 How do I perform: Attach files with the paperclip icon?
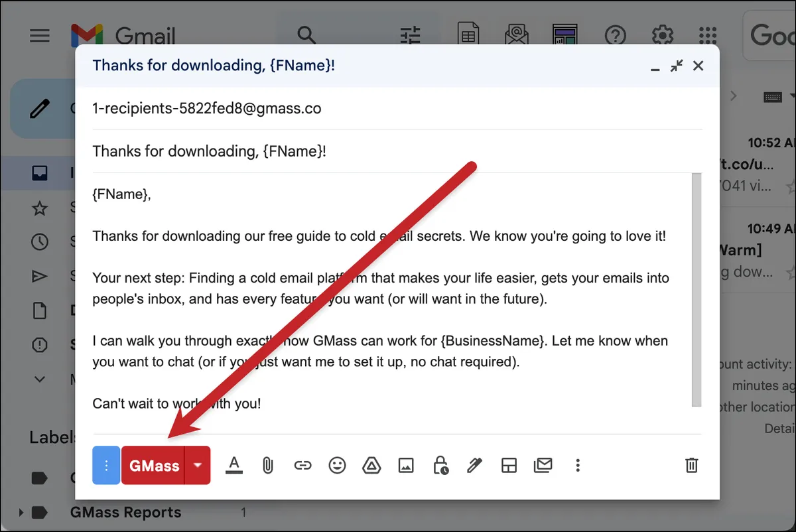click(268, 466)
